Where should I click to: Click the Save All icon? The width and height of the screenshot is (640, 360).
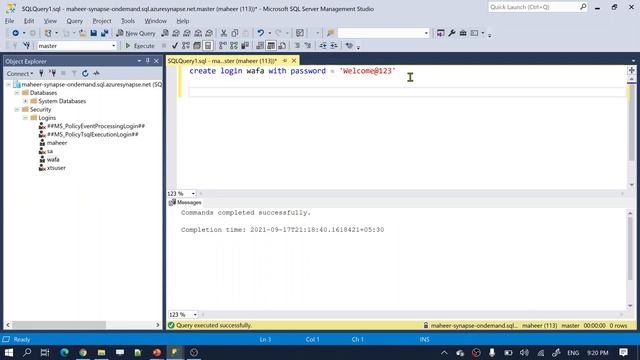pyautogui.click(x=104, y=33)
